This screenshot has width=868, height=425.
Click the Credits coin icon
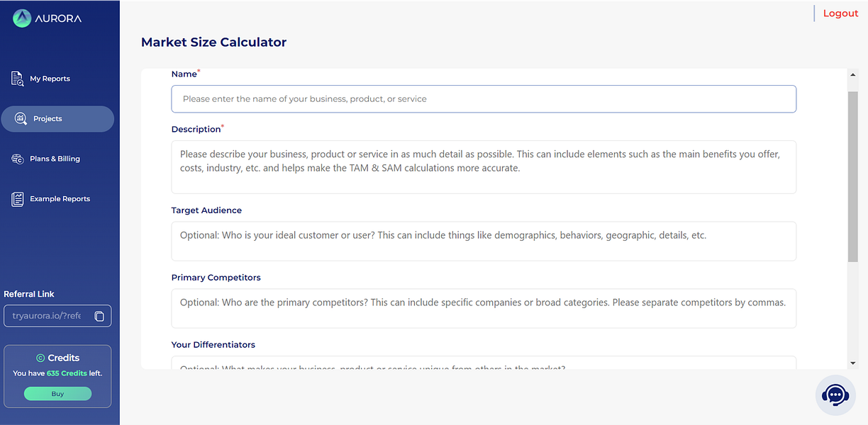[40, 358]
